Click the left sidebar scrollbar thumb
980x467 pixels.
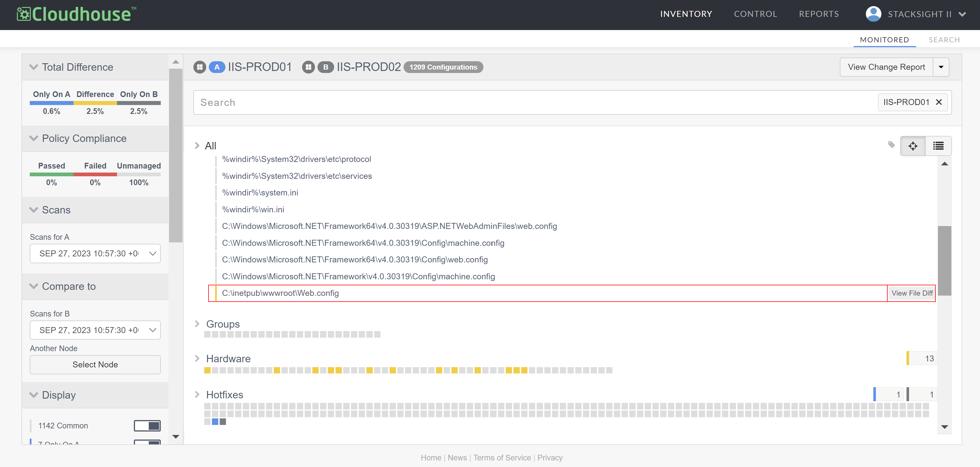pos(175,155)
